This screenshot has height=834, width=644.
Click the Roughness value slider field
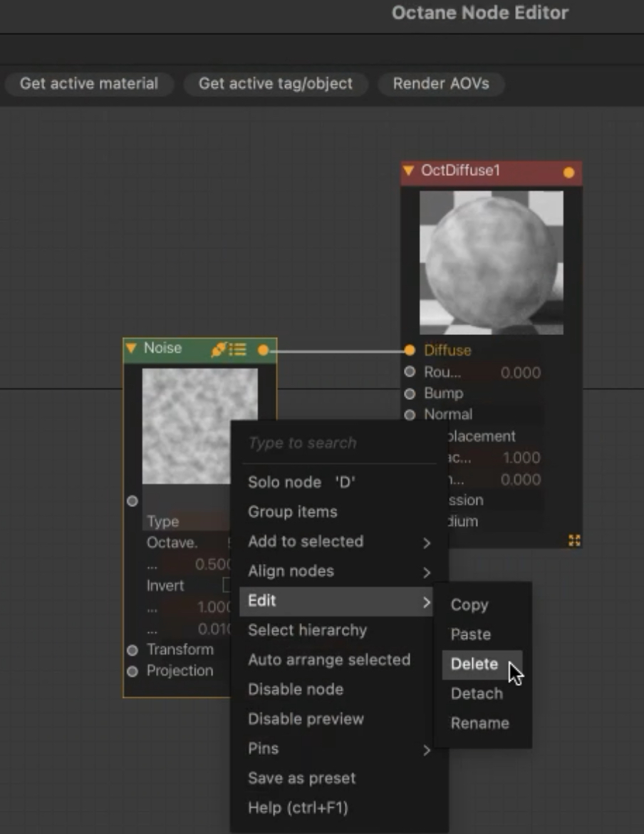coord(507,372)
